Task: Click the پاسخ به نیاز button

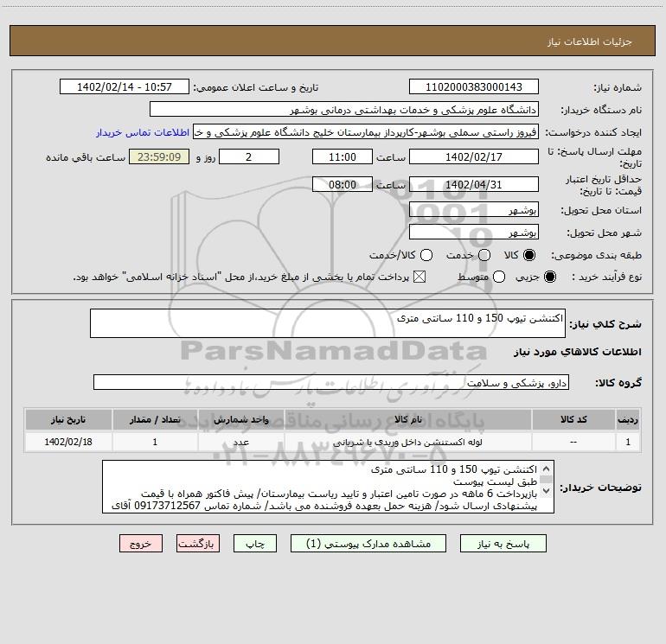Action: tap(503, 544)
